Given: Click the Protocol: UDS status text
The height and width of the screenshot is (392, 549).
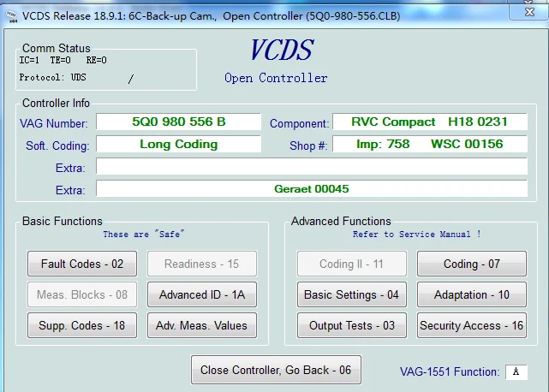Looking at the screenshot, I should 52,77.
